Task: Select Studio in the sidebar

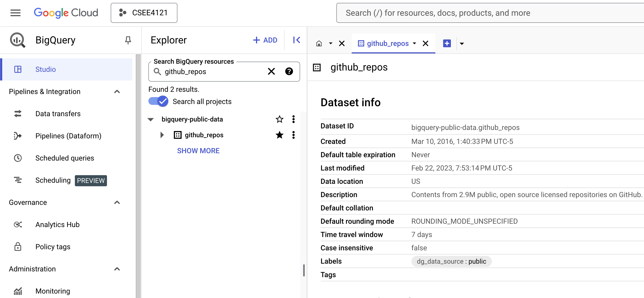Action: click(45, 69)
